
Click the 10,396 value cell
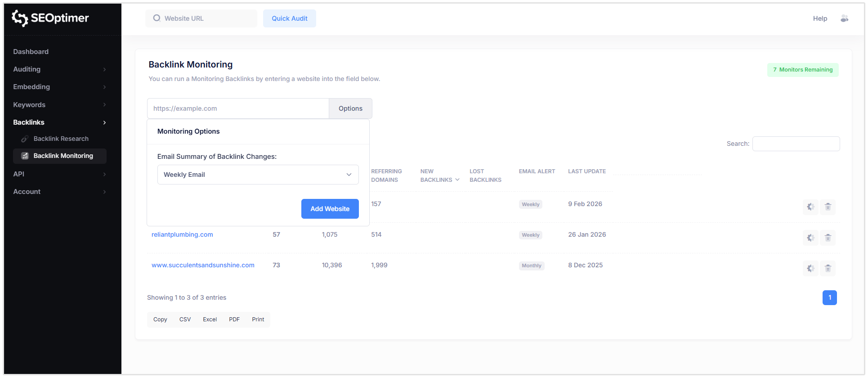(332, 265)
